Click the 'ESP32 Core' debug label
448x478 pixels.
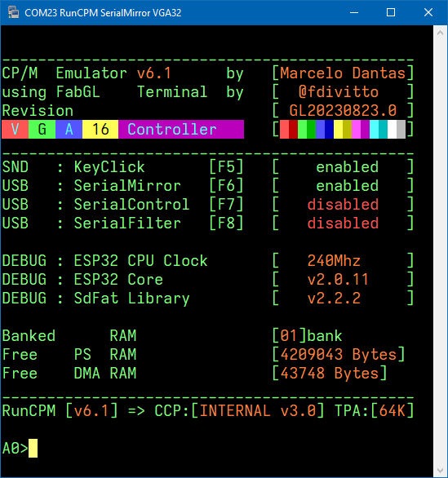click(x=118, y=280)
